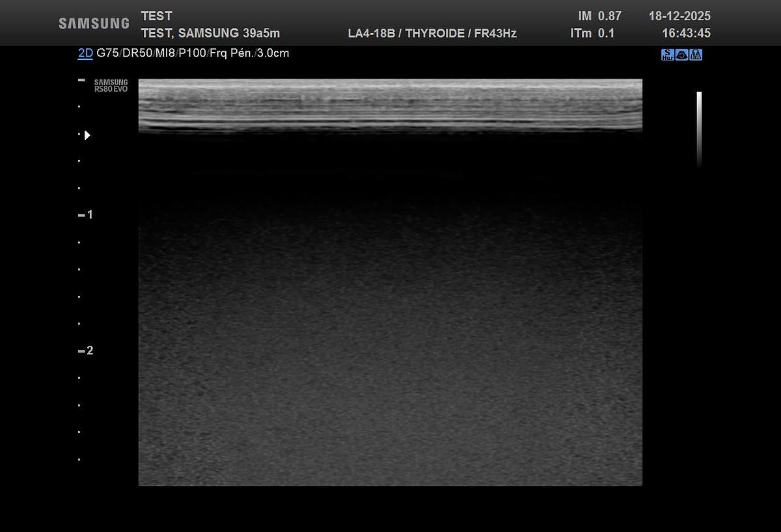Screen dimensions: 781x532
Task: Click the S-Harmonic (S Har) status icon
Action: [x=667, y=55]
